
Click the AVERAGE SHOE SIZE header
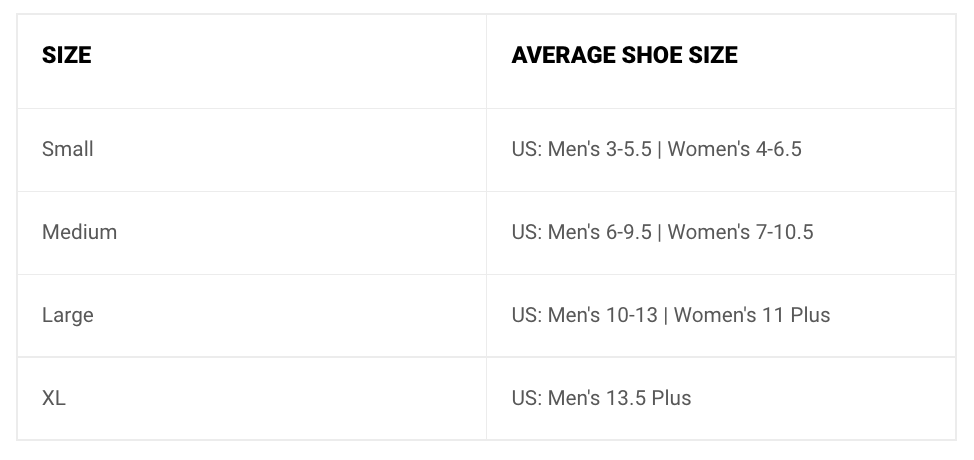624,55
